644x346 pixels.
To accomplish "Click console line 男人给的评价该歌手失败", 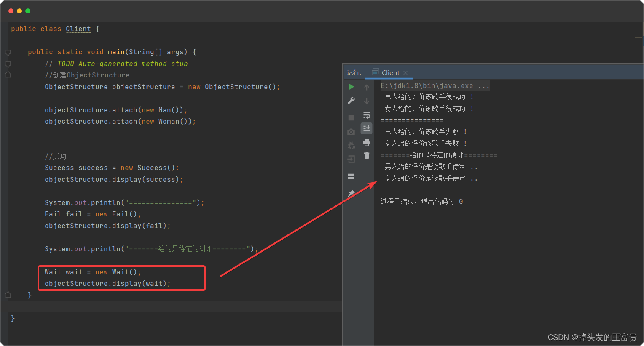I will pos(426,132).
